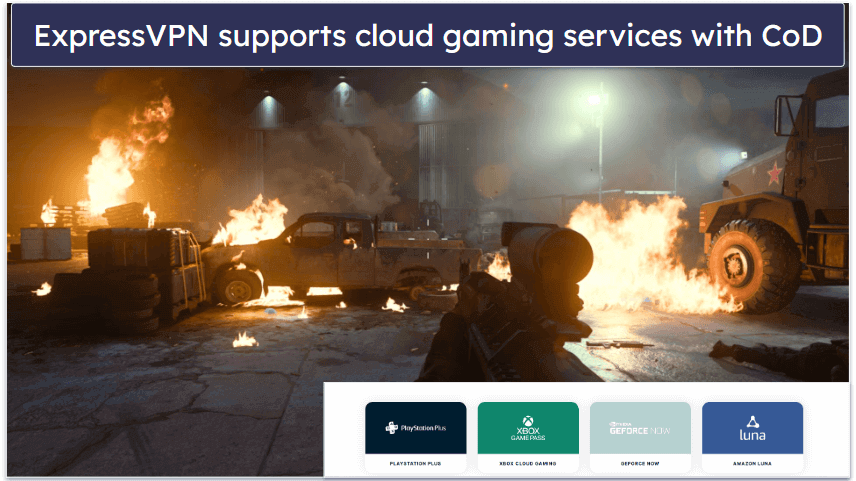856x481 pixels.
Task: Select the PlayStation Plus card
Action: 415,437
